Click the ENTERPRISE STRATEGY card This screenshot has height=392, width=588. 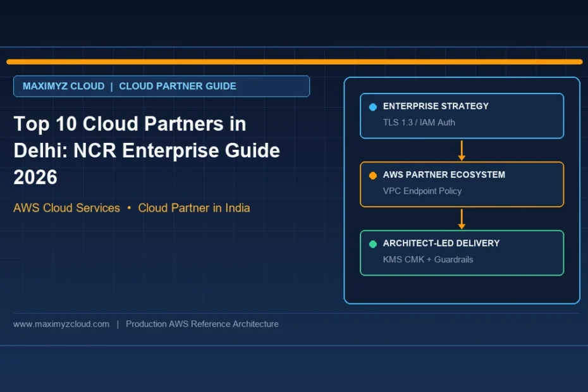click(x=462, y=116)
